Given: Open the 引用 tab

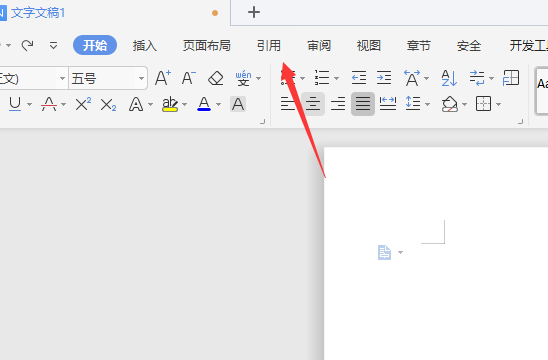Looking at the screenshot, I should click(269, 45).
